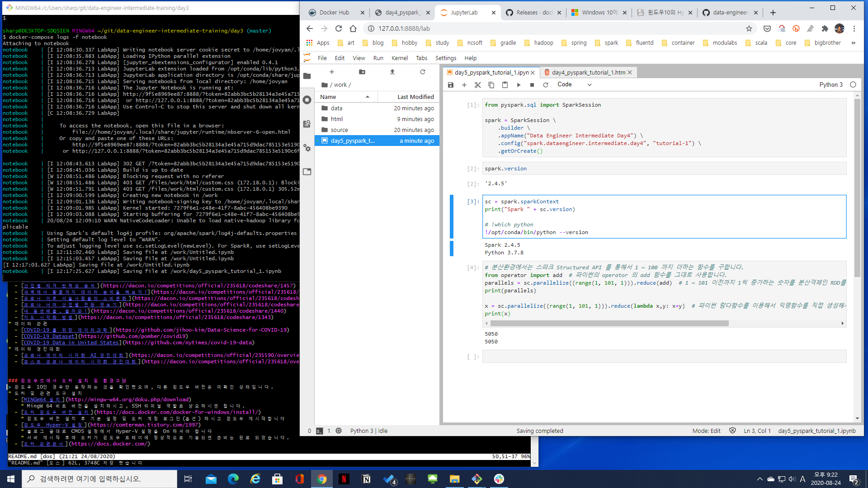Interrupt the kernel with the stop icon
Screen dimensions: 868x488
pyautogui.click(x=532, y=85)
